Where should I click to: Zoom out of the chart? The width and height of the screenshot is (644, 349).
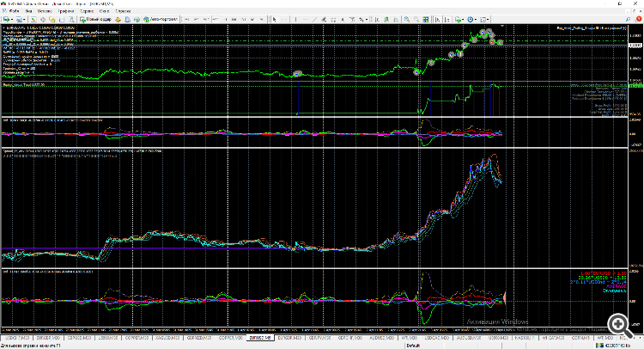416,19
